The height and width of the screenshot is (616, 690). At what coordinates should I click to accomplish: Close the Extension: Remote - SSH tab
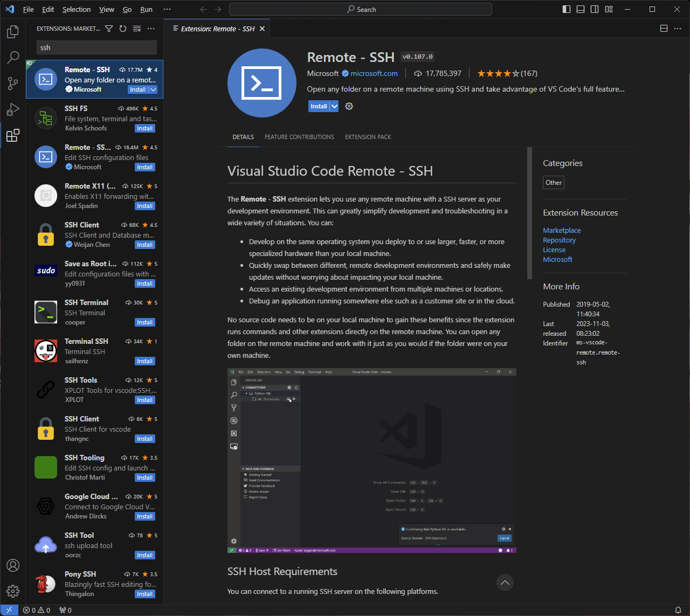click(263, 29)
